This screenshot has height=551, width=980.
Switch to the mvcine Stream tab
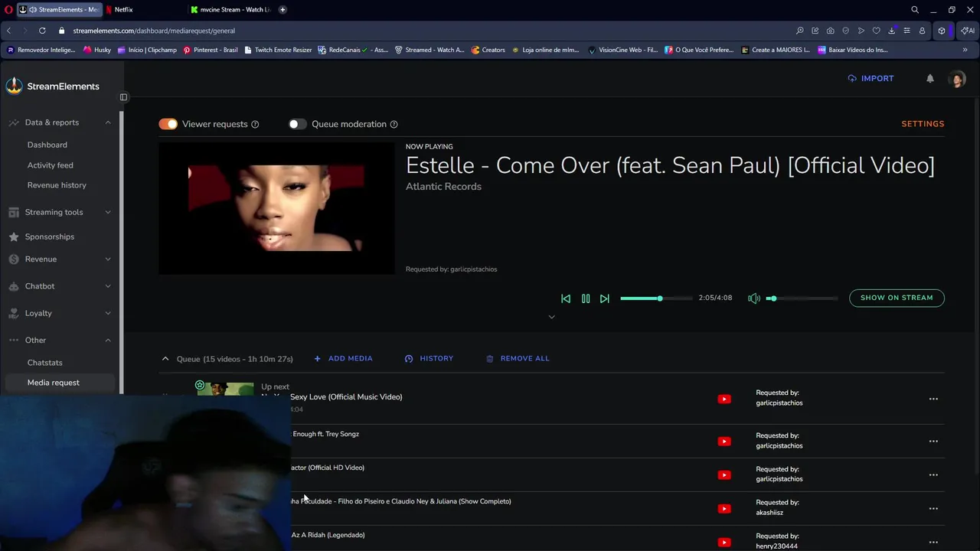(230, 10)
